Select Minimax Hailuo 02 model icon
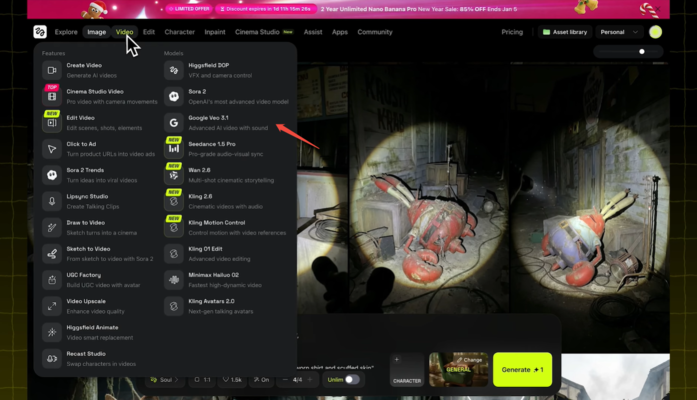This screenshot has width=697, height=400. 174,280
